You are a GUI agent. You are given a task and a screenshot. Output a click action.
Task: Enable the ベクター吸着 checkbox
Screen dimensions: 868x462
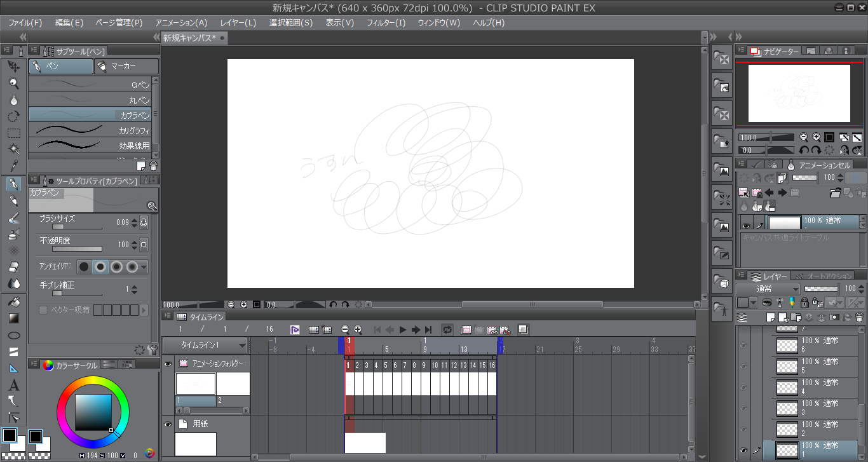coord(43,310)
